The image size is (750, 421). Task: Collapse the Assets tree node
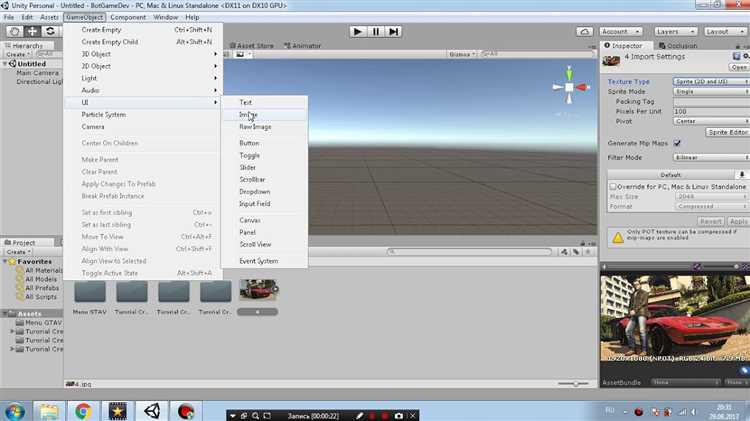[x=5, y=314]
